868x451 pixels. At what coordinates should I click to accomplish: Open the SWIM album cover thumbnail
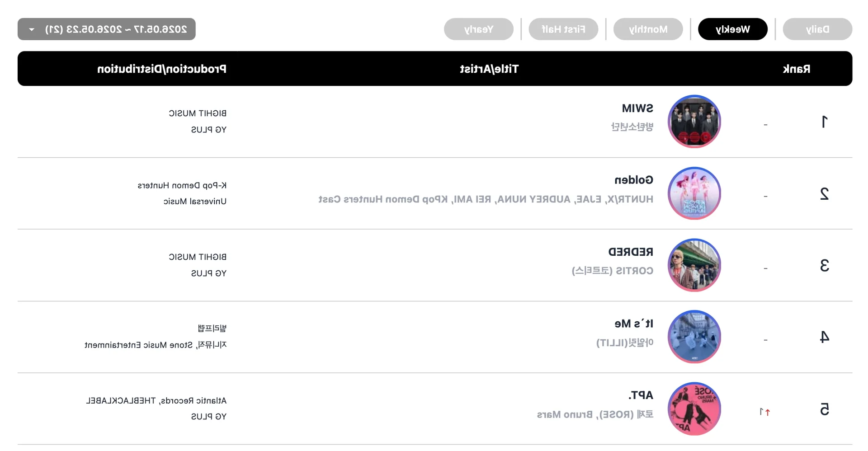pyautogui.click(x=694, y=121)
